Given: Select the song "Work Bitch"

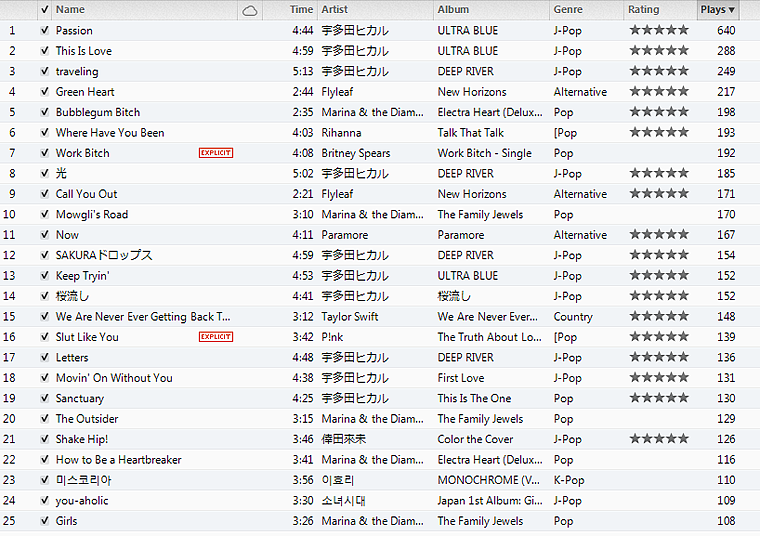Looking at the screenshot, I should [x=82, y=153].
